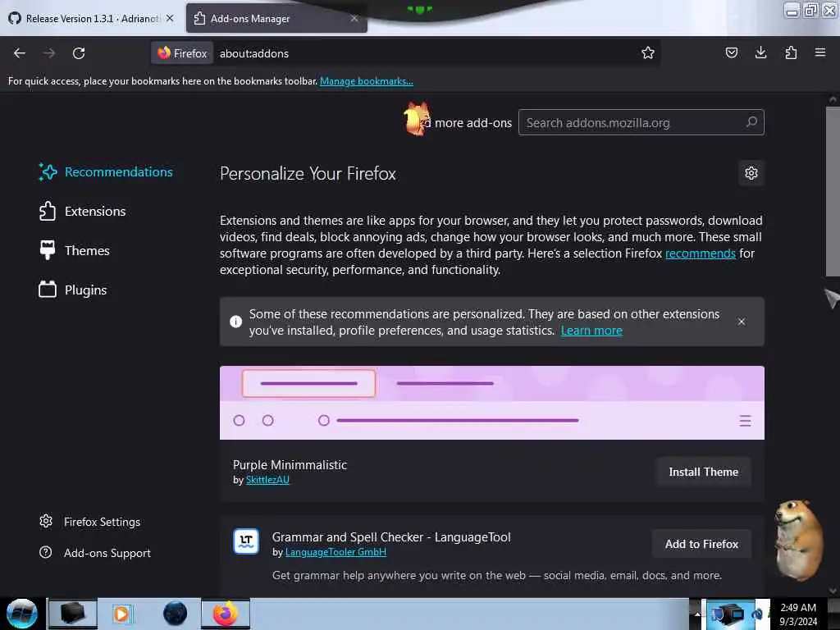Open the media player taskbar icon
840x630 pixels.
click(121, 614)
